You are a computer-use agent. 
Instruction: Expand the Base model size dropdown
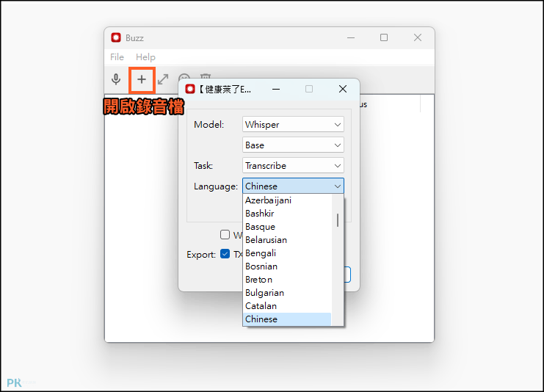point(293,145)
